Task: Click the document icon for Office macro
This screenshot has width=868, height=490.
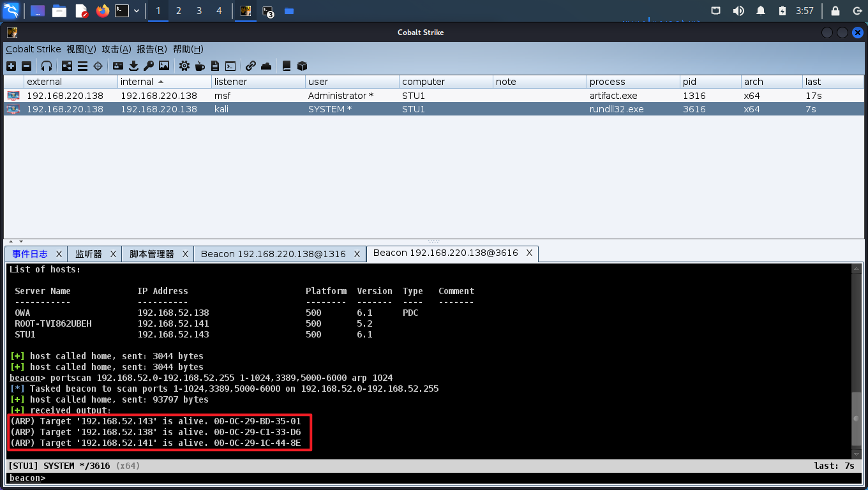Action: pyautogui.click(x=215, y=66)
